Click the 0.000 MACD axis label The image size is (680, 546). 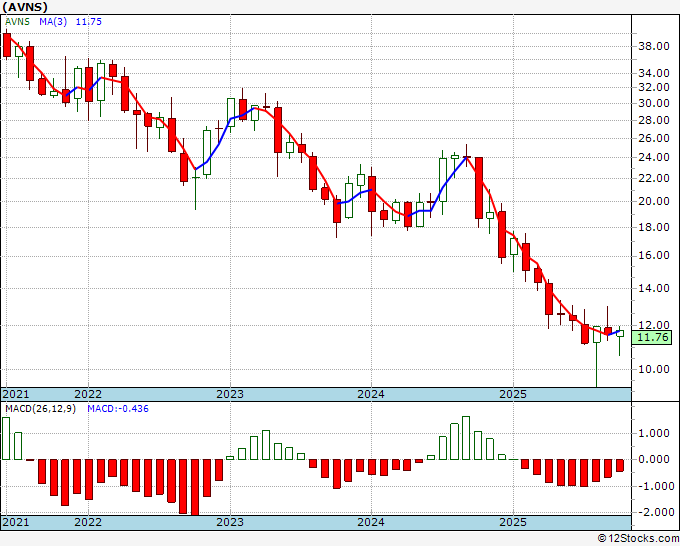656,459
